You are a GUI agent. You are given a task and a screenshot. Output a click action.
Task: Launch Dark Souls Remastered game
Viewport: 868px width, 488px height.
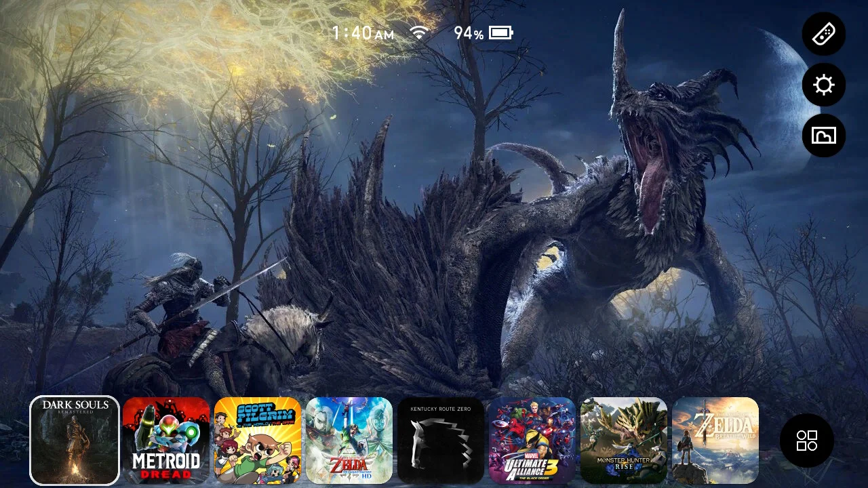tap(75, 441)
